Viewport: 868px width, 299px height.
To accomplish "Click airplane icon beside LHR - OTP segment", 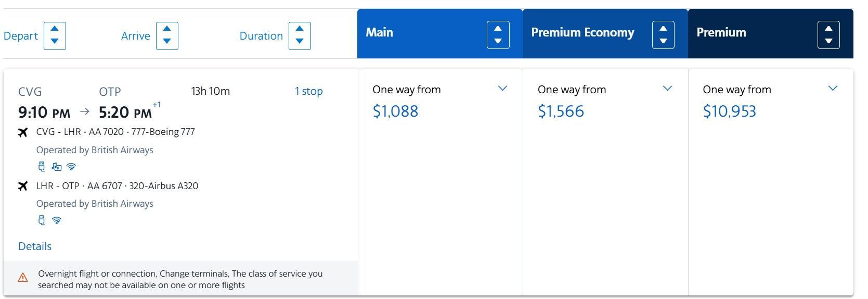I will [x=23, y=186].
